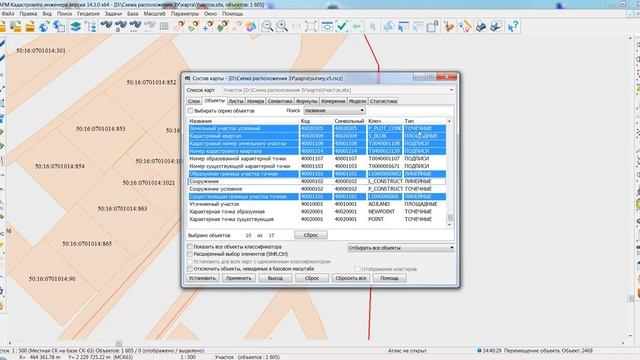This screenshot has height=360, width=640.
Task: Select row 'Уточняемый участок'
Action: pos(317,204)
